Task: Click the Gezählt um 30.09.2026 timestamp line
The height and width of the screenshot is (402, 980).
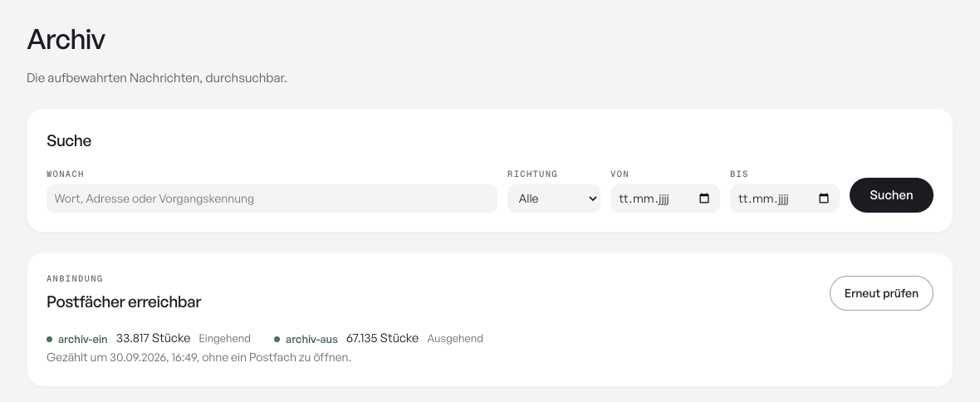Action: click(x=198, y=358)
